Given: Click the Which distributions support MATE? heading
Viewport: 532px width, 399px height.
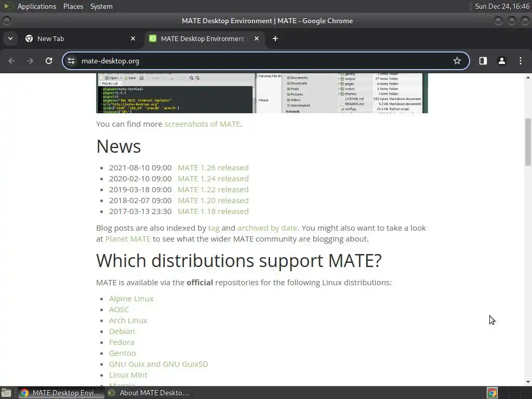Looking at the screenshot, I should click(239, 261).
